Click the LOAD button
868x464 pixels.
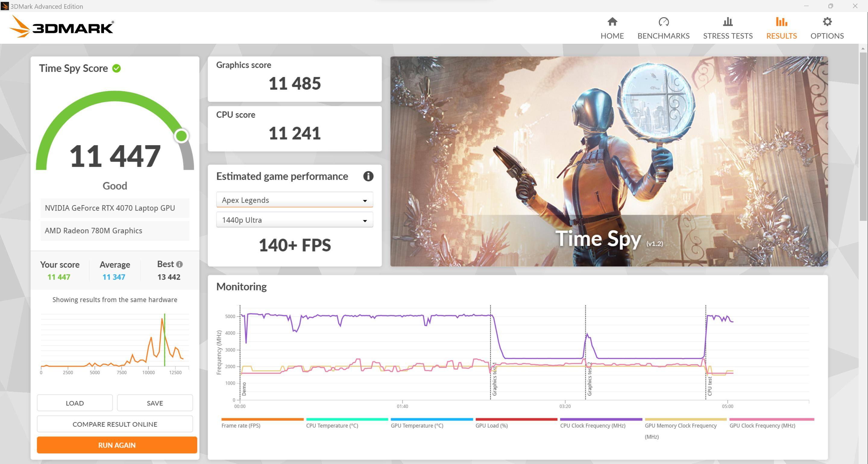point(74,403)
